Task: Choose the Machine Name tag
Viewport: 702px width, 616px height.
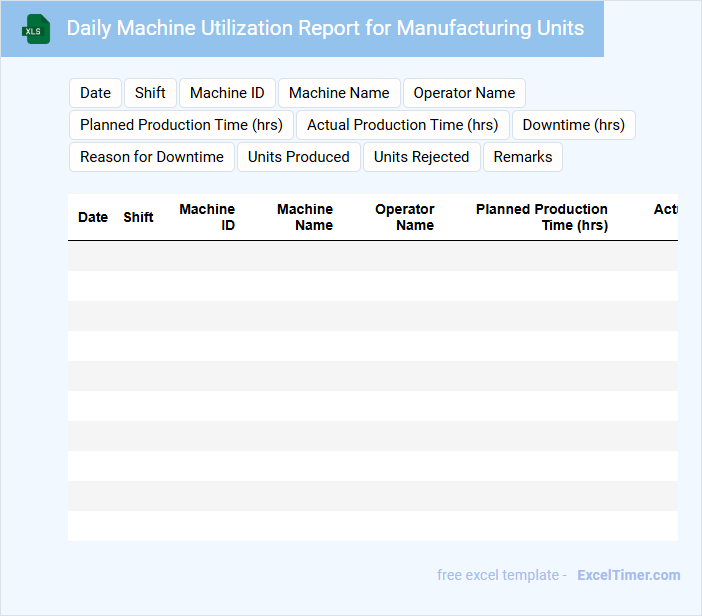Action: point(339,93)
